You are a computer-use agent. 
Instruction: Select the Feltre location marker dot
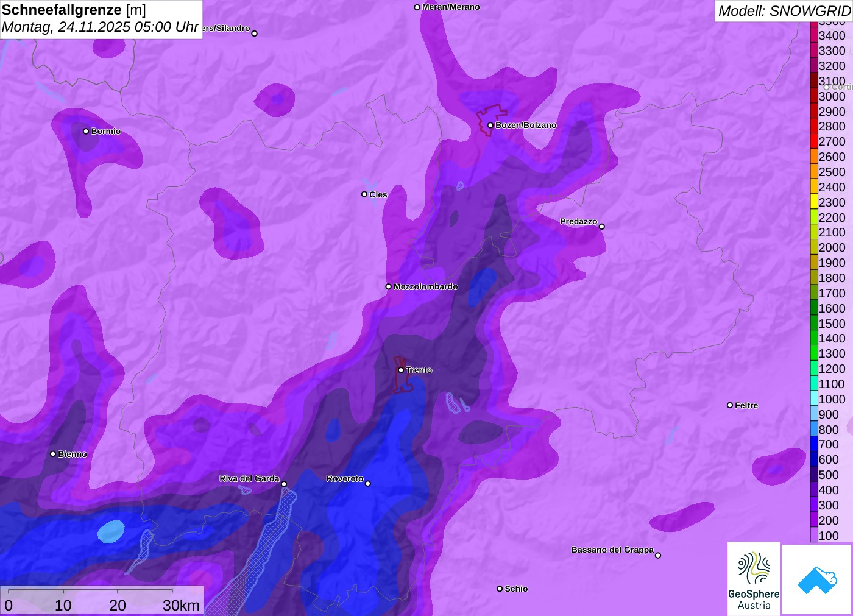730,405
